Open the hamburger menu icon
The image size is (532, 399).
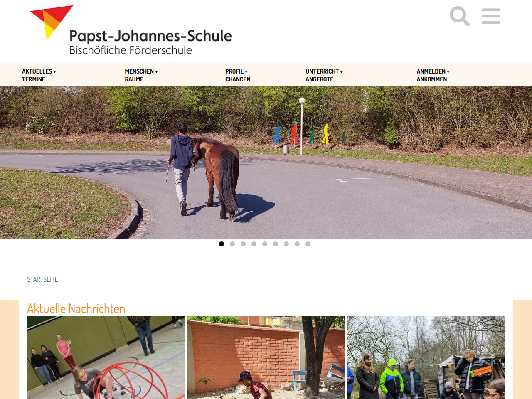(491, 16)
